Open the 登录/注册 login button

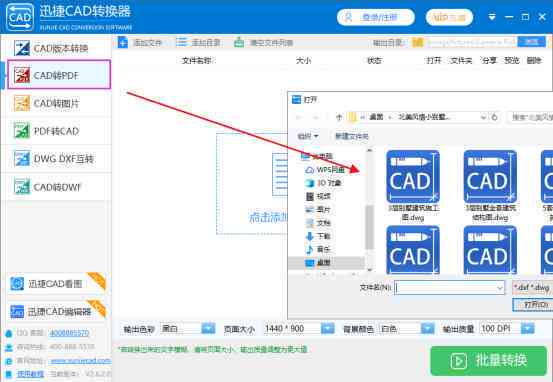pos(376,17)
